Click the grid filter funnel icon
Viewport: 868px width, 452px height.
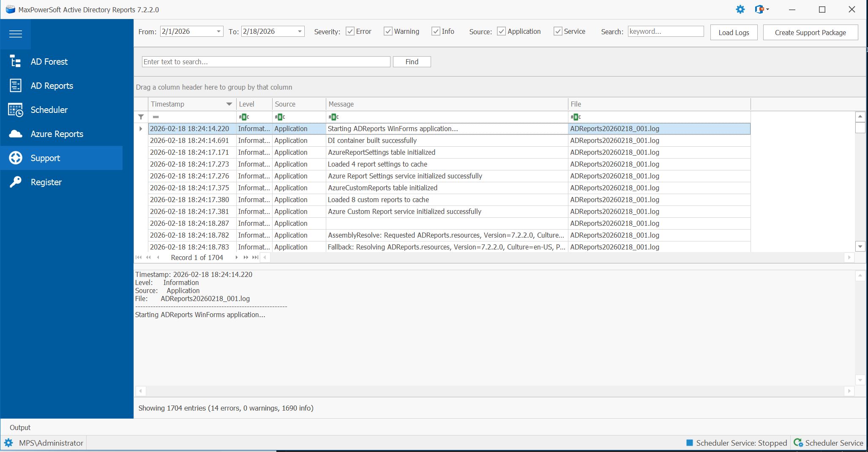(x=141, y=117)
